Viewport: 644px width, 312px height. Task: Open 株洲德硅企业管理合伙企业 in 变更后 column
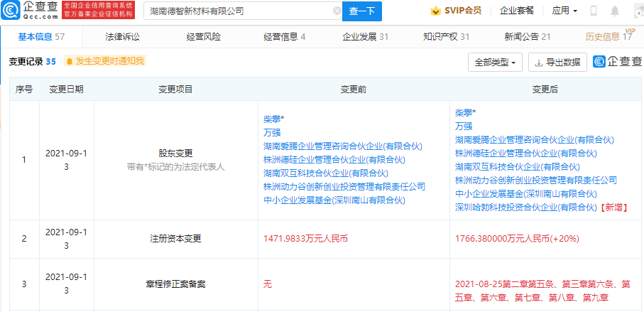pos(526,154)
